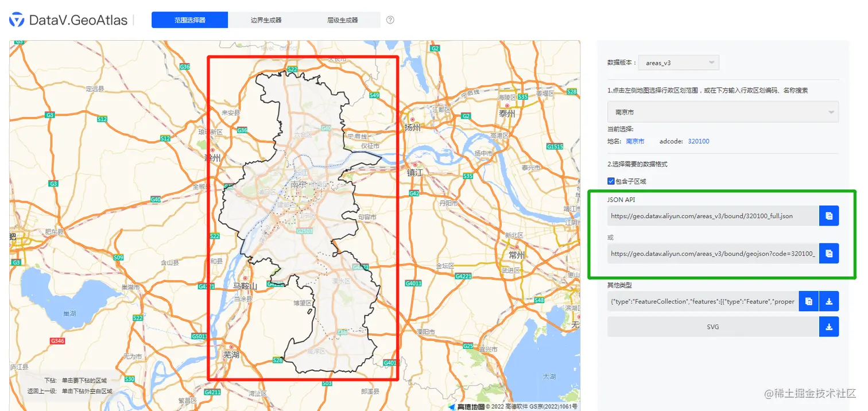Viewport: 868px width, 411px height.
Task: Switch to the 边界生成器 tab
Action: coord(266,20)
